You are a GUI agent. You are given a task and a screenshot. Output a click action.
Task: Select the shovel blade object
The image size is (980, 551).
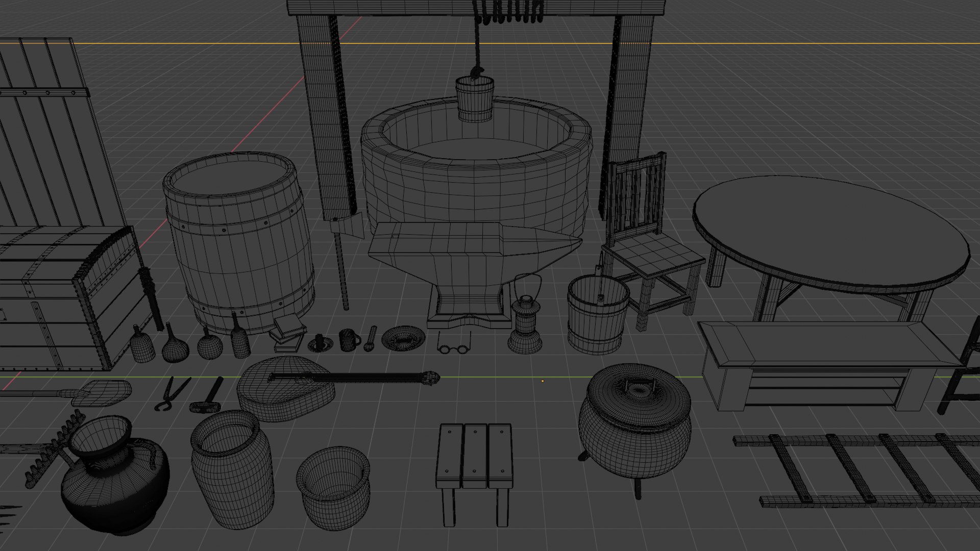tap(102, 393)
